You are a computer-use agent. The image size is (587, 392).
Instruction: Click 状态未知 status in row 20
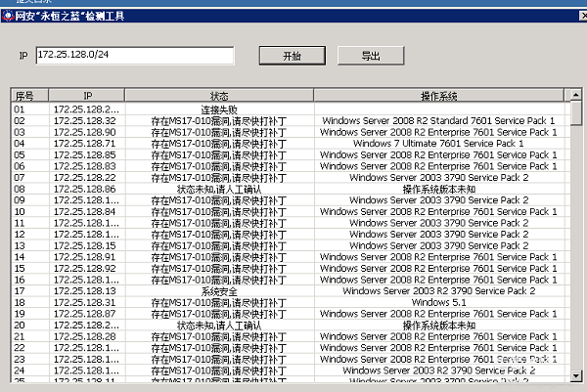tap(219, 326)
